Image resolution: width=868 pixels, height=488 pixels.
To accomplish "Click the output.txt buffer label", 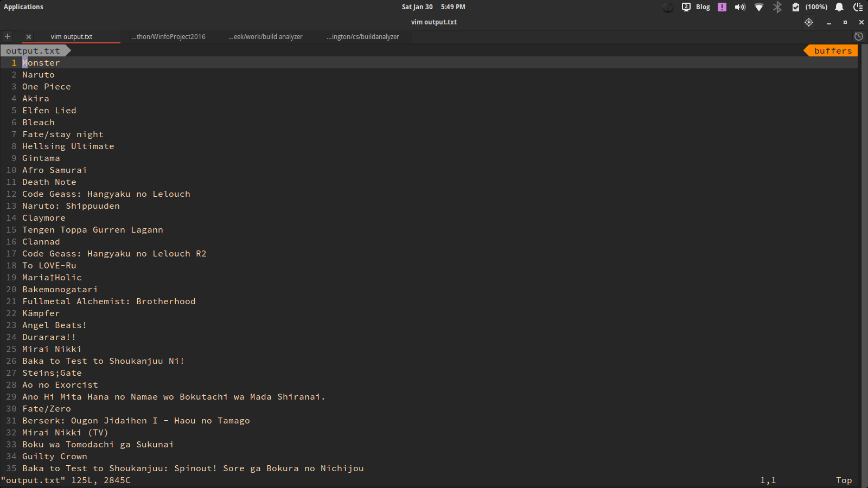I will pos(33,51).
